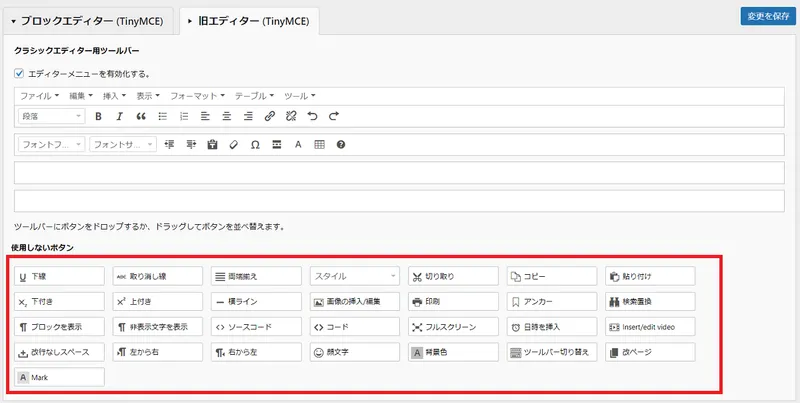This screenshot has height=403, width=800.
Task: Click the table grid icon
Action: 319,145
